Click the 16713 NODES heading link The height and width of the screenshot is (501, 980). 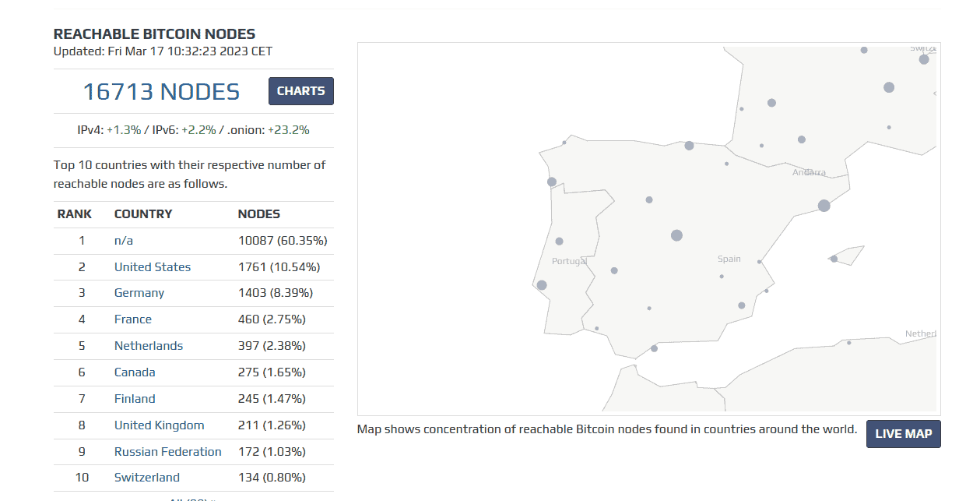161,92
